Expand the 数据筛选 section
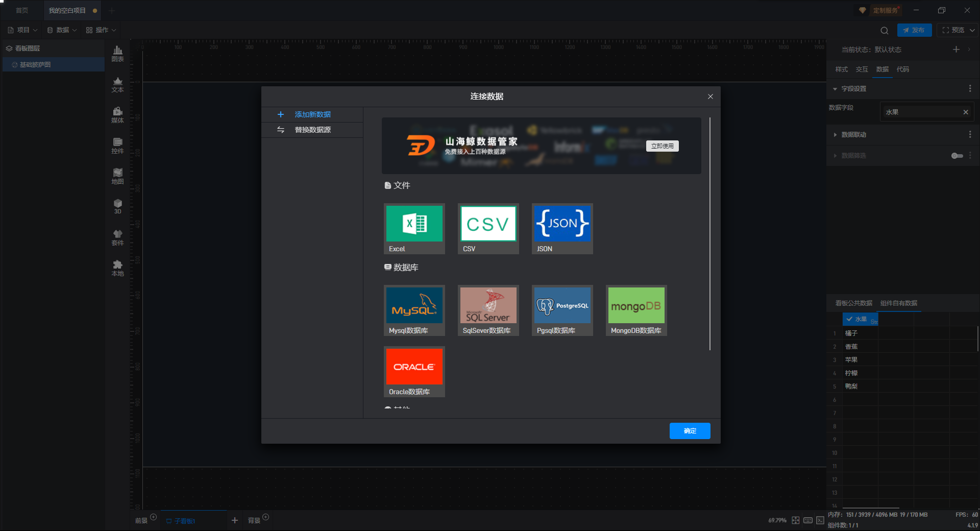Viewport: 980px width, 531px height. (x=835, y=156)
